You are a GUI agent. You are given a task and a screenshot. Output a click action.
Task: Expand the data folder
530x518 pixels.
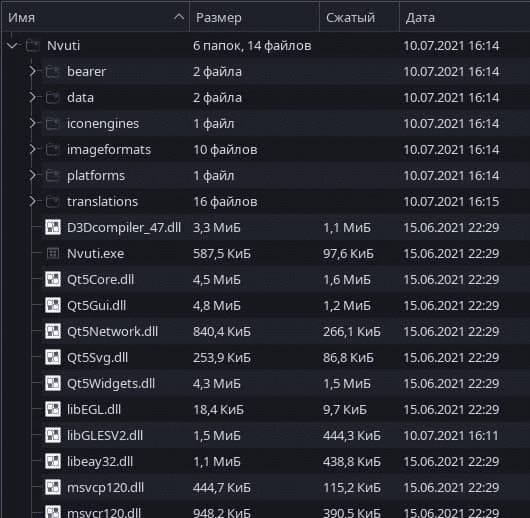pos(32,97)
